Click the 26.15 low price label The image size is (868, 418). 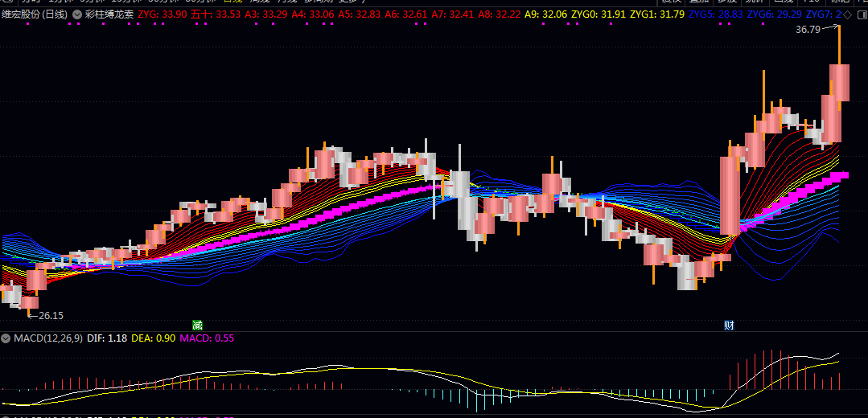(51, 316)
